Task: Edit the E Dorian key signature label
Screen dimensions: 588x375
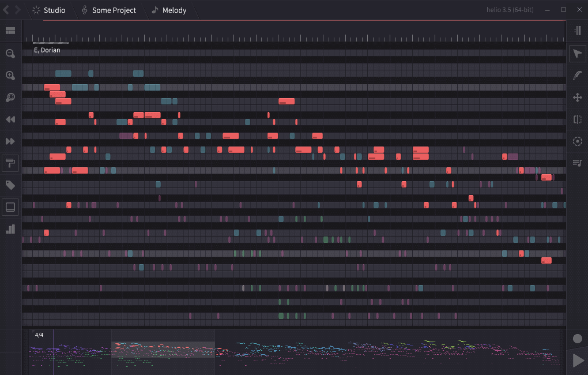Action: (47, 50)
